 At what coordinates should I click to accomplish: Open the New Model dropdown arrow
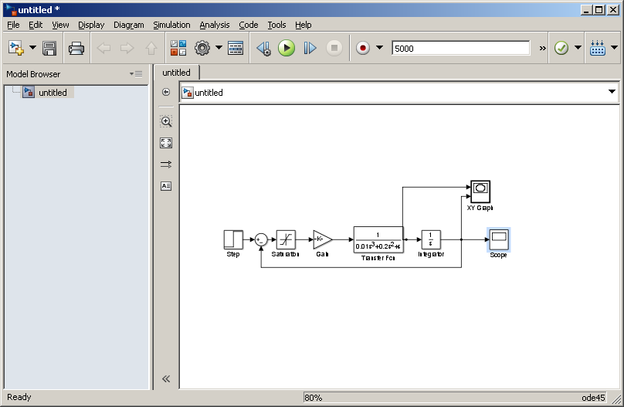[x=32, y=48]
